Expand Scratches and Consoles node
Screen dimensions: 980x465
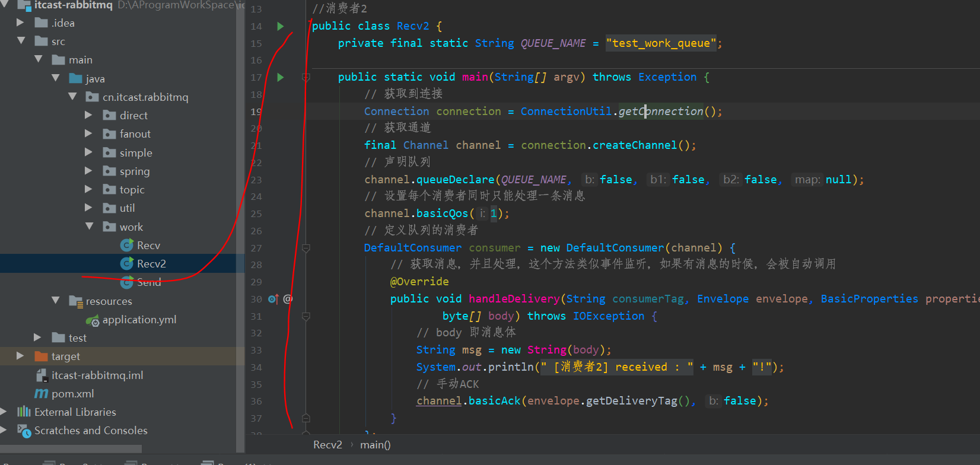(5, 430)
